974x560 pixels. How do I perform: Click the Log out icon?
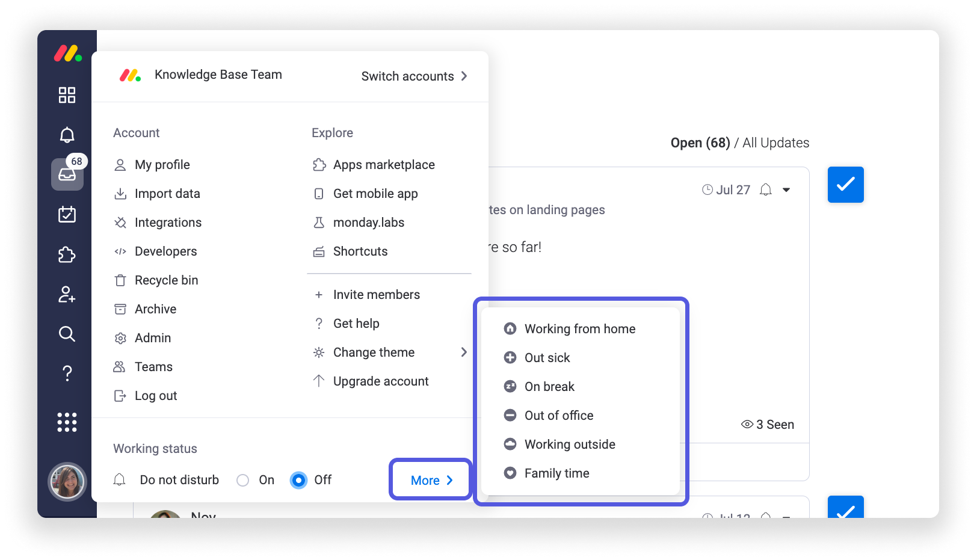pos(120,396)
